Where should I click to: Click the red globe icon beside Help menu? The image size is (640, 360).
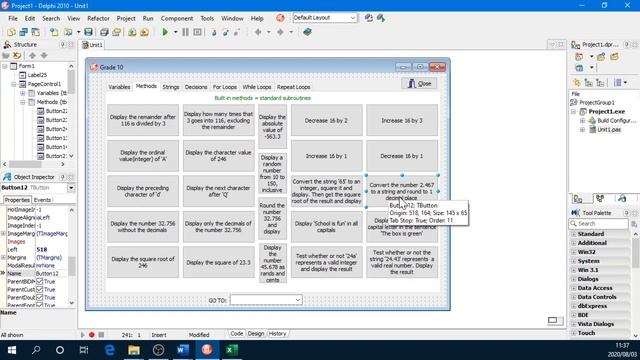280,18
